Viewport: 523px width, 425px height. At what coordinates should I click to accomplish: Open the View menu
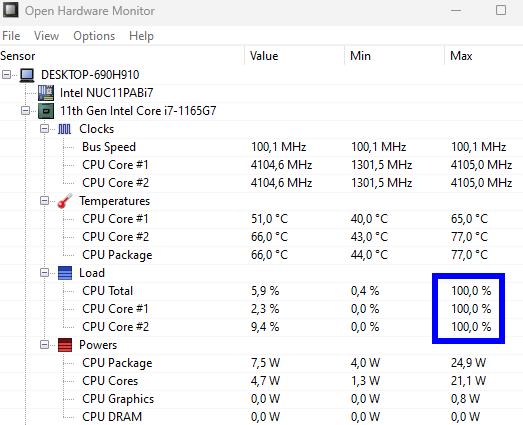[x=46, y=36]
